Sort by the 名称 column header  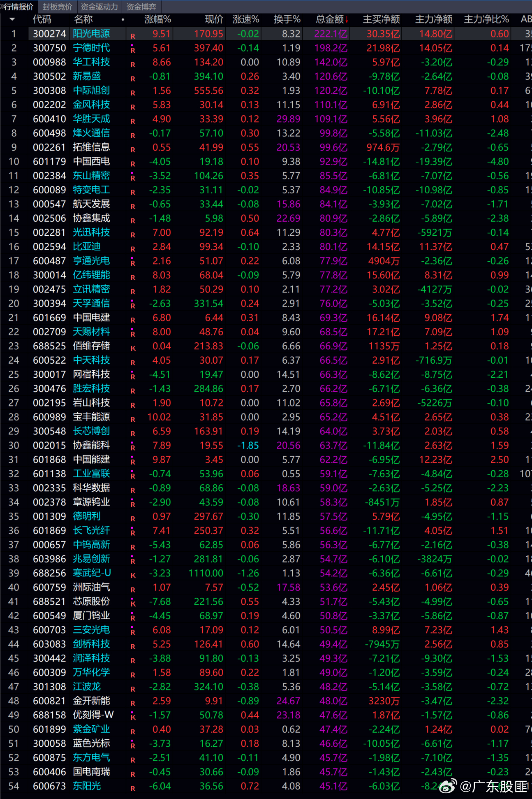(83, 19)
